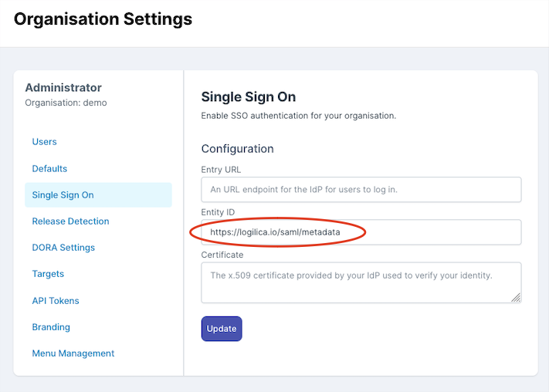Viewport: 549px width, 392px height.
Task: Click the Entry URL field label
Action: 222,169
